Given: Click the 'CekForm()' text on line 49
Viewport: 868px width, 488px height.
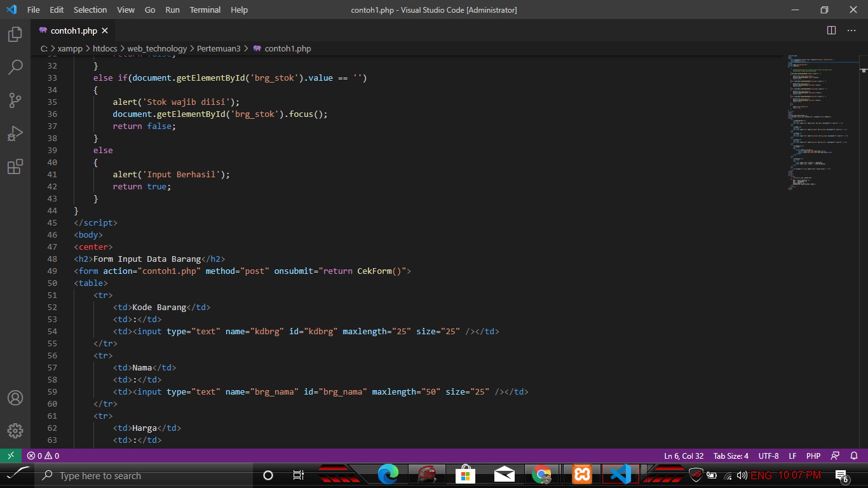Looking at the screenshot, I should click(379, 271).
